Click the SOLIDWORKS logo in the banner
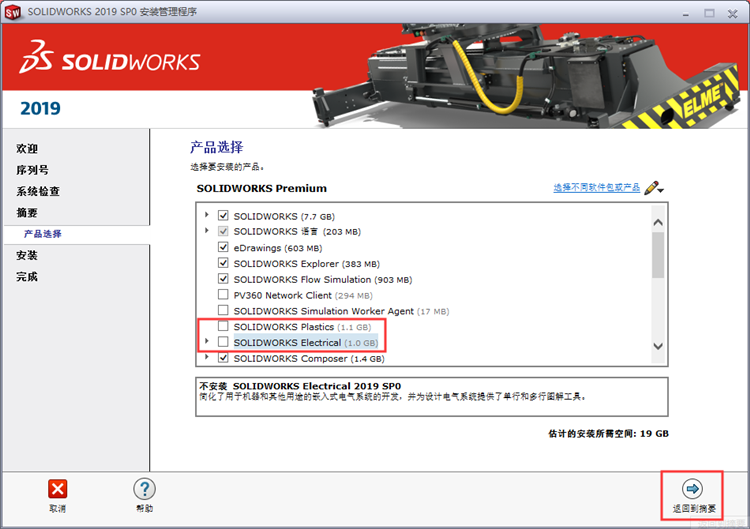The height and width of the screenshot is (529, 750). pyautogui.click(x=110, y=57)
